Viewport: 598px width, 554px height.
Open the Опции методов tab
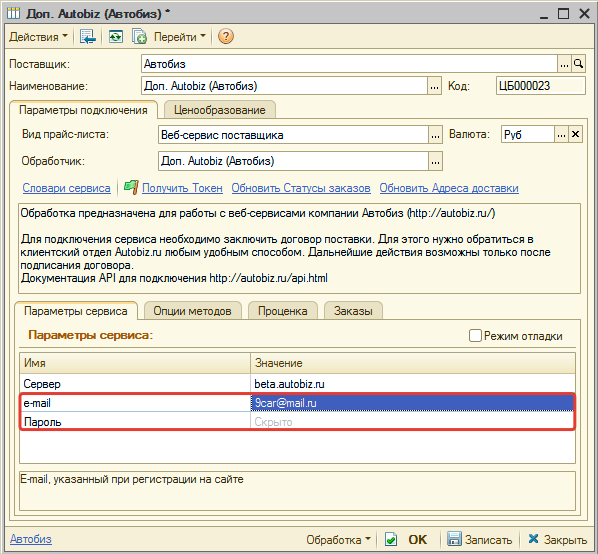coord(193,311)
